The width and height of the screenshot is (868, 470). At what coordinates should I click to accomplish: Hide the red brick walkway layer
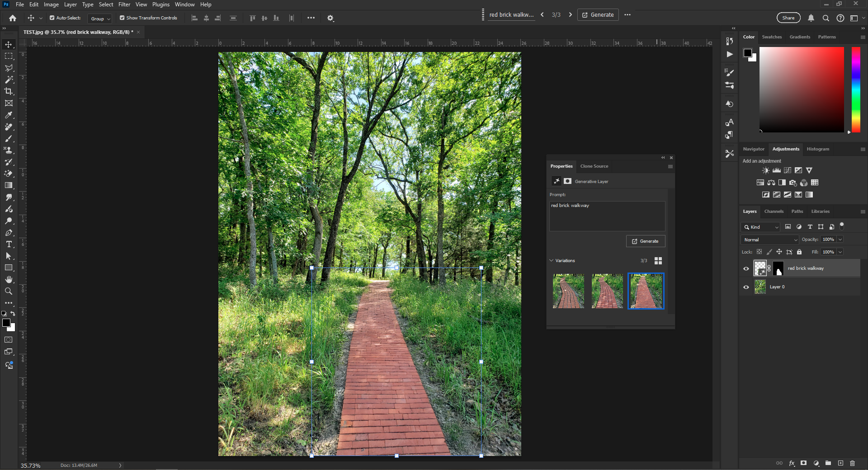pyautogui.click(x=746, y=268)
